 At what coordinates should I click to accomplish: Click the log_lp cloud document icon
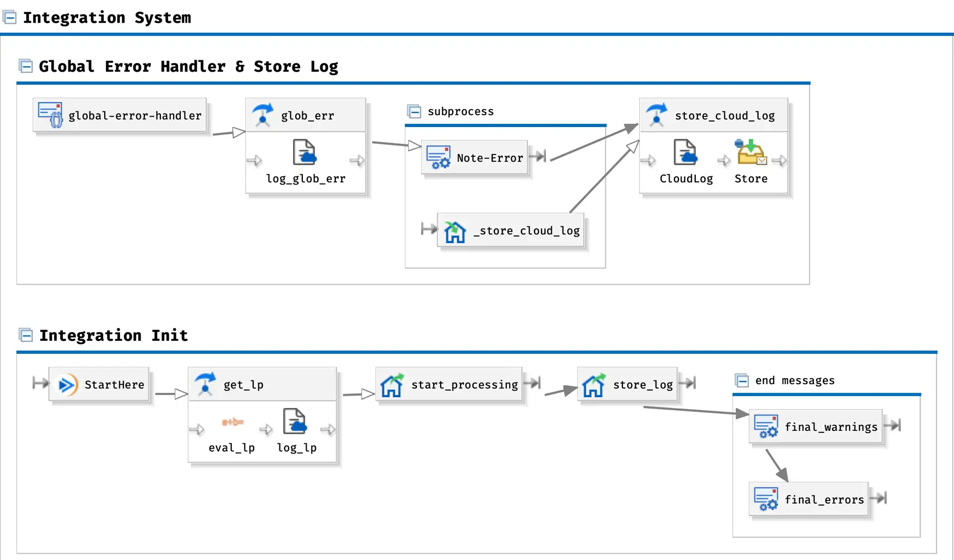point(295,422)
